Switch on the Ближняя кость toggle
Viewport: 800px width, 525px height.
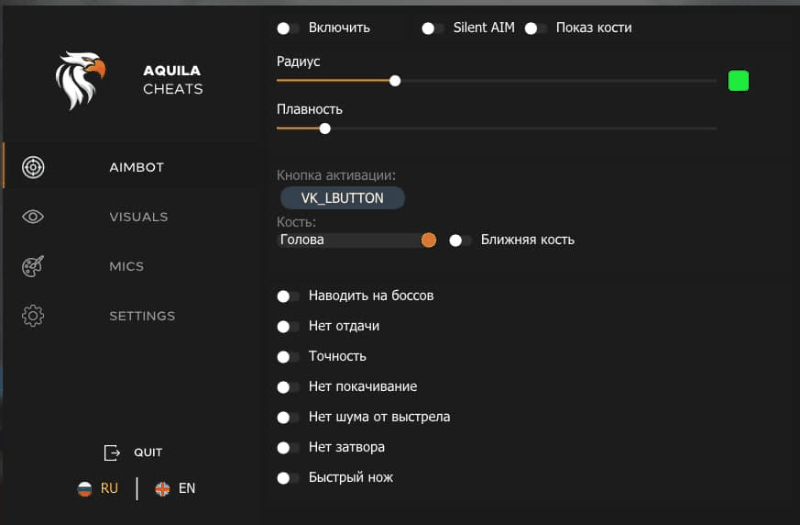[x=460, y=240]
